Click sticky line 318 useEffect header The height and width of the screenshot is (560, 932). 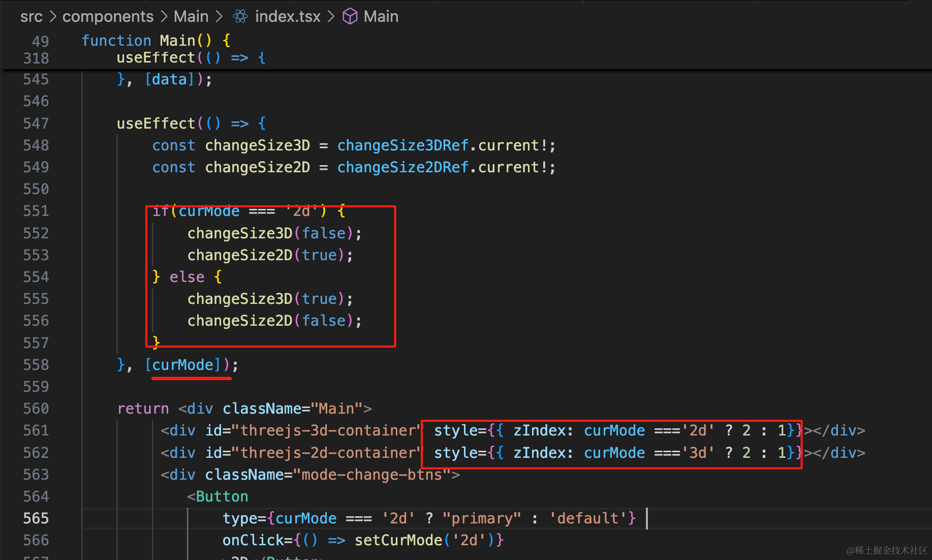click(x=191, y=58)
